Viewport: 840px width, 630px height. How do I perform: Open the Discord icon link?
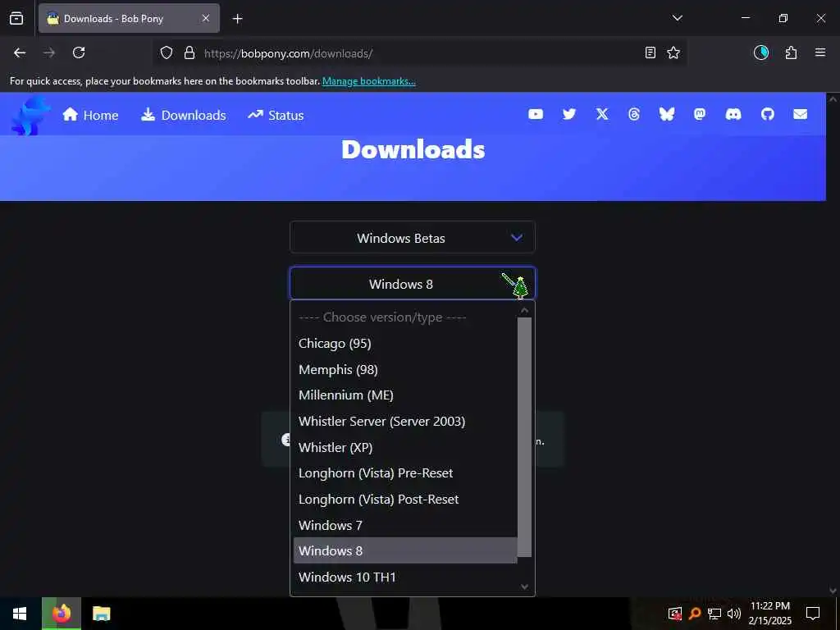click(733, 114)
